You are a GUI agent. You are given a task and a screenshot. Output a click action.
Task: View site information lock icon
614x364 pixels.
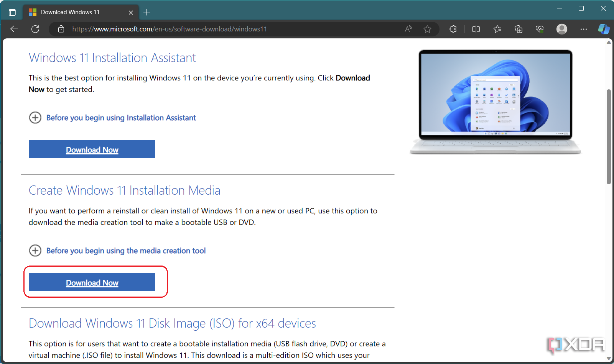click(61, 29)
